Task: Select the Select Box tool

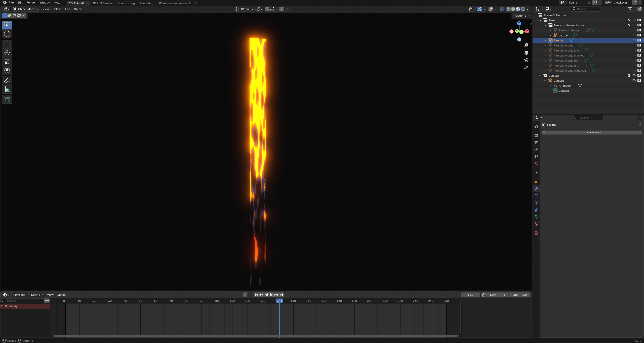Action: (7, 25)
